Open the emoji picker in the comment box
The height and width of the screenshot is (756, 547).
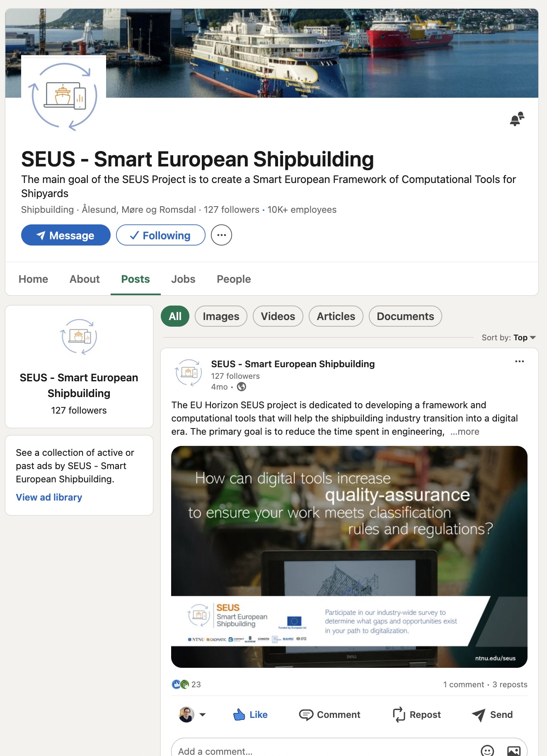tap(487, 750)
